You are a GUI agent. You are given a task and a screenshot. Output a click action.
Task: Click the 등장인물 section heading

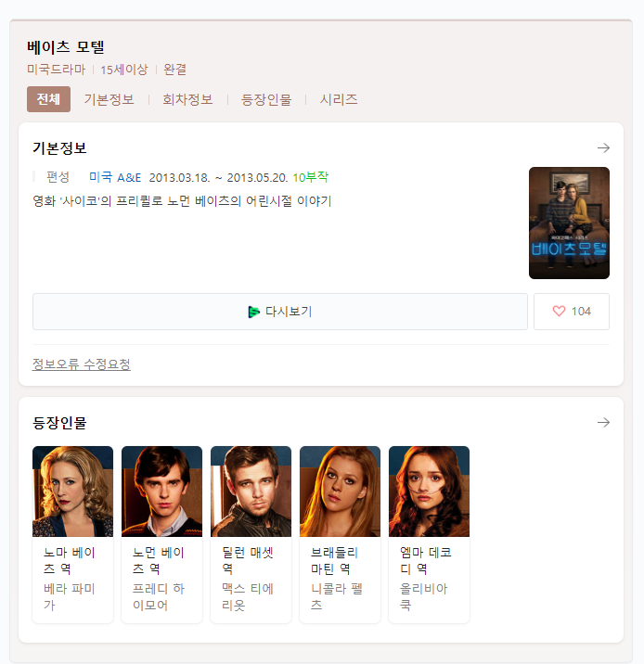(x=59, y=423)
